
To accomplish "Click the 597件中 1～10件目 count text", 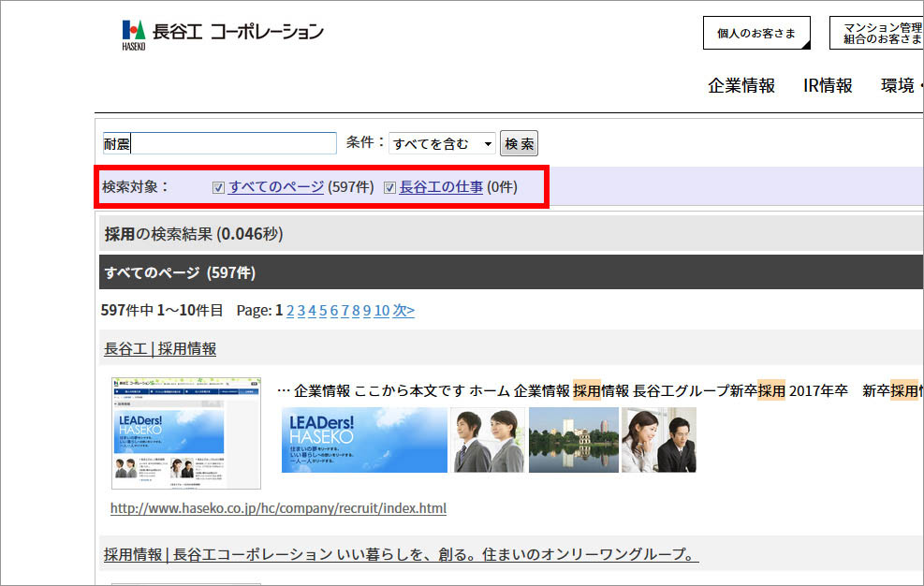I will pyautogui.click(x=162, y=310).
